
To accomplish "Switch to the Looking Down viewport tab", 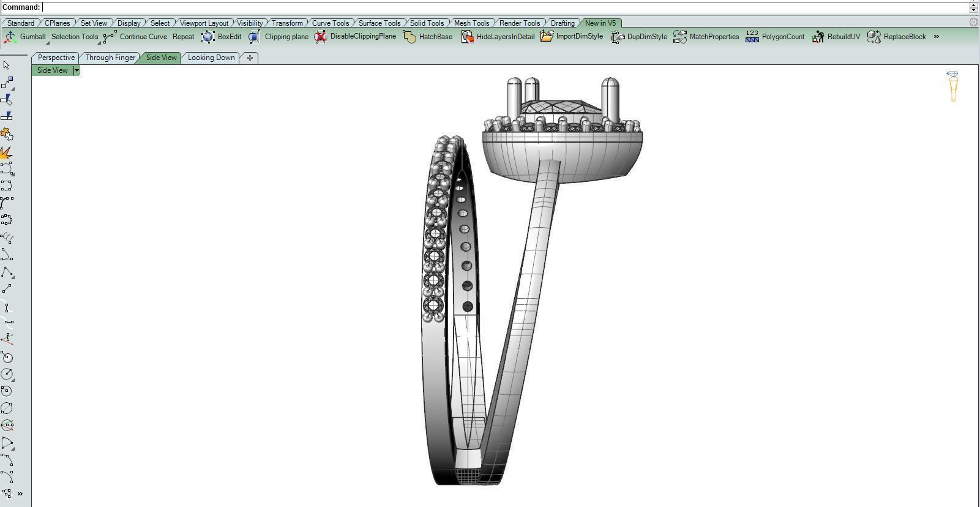I will point(211,58).
